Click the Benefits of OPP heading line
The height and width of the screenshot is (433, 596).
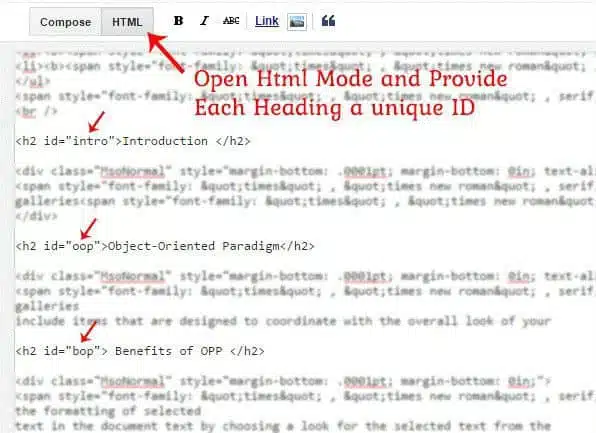coord(140,351)
